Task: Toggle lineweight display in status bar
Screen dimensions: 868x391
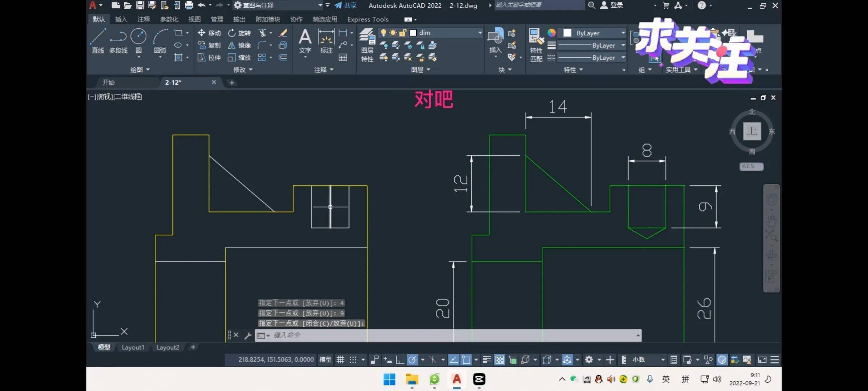Action: tap(487, 360)
